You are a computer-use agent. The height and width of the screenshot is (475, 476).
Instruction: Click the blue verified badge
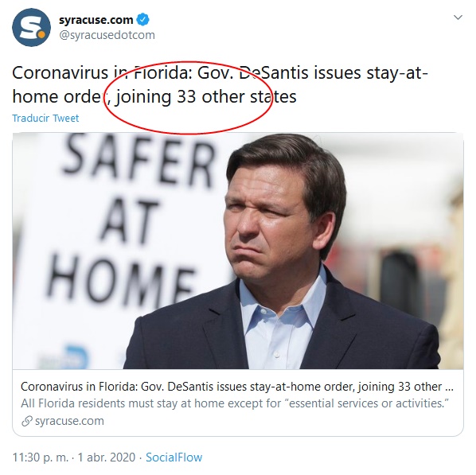tap(143, 20)
